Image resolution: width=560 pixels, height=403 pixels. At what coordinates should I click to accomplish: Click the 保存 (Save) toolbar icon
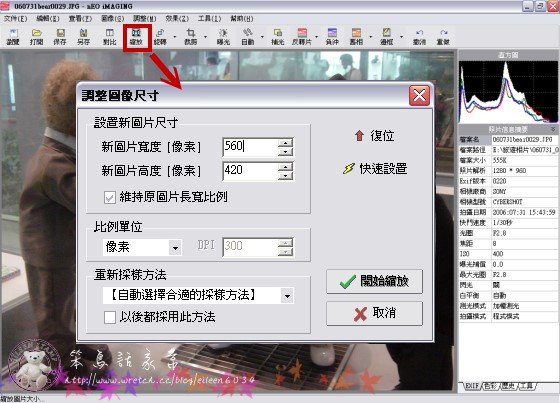point(60,37)
